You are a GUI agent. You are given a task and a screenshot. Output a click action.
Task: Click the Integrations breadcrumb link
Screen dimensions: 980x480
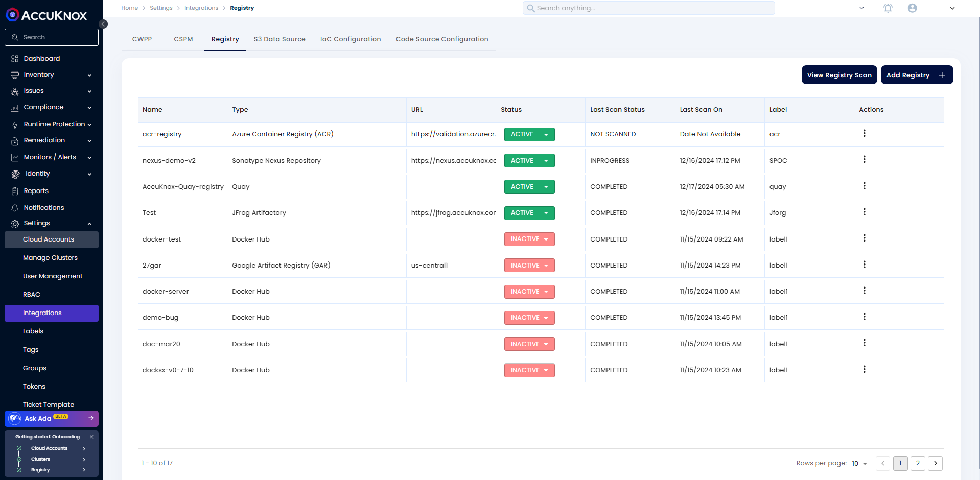tap(201, 8)
